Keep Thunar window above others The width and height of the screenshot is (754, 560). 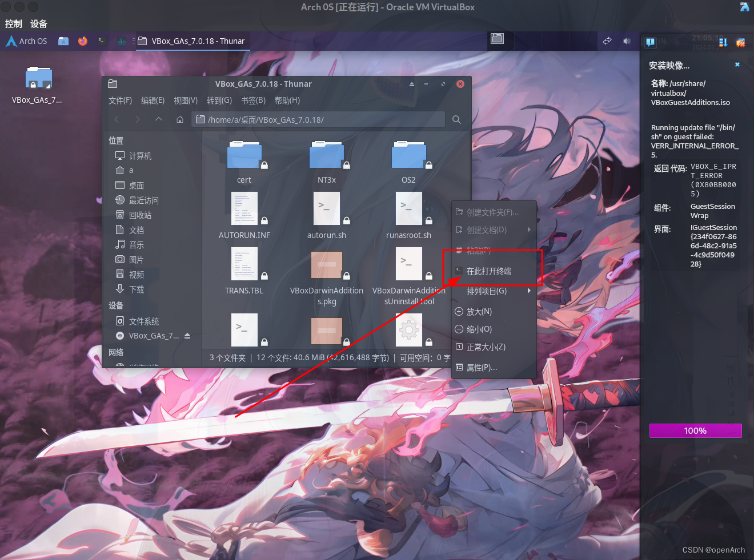point(412,84)
